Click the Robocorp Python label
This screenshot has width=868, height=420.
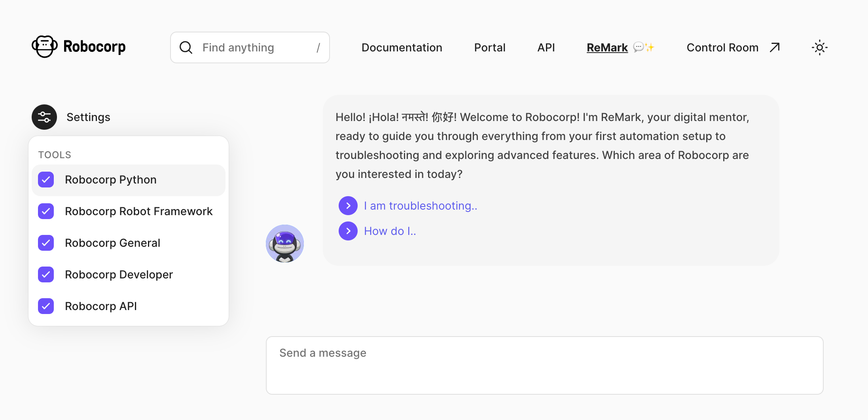point(111,180)
